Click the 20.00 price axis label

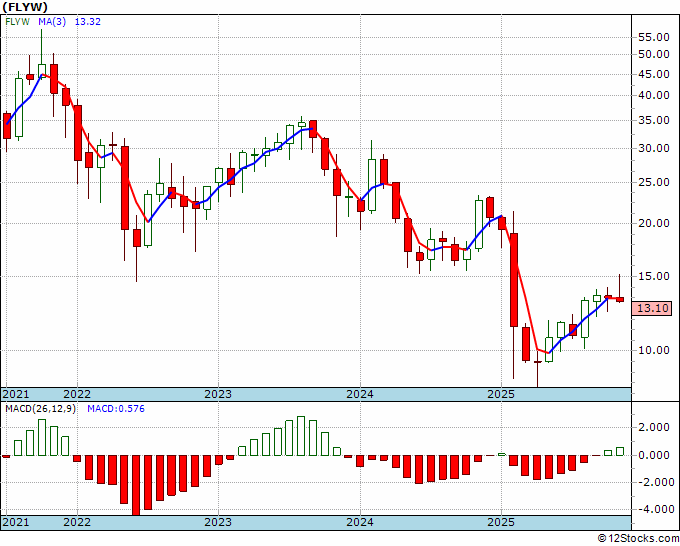point(654,223)
